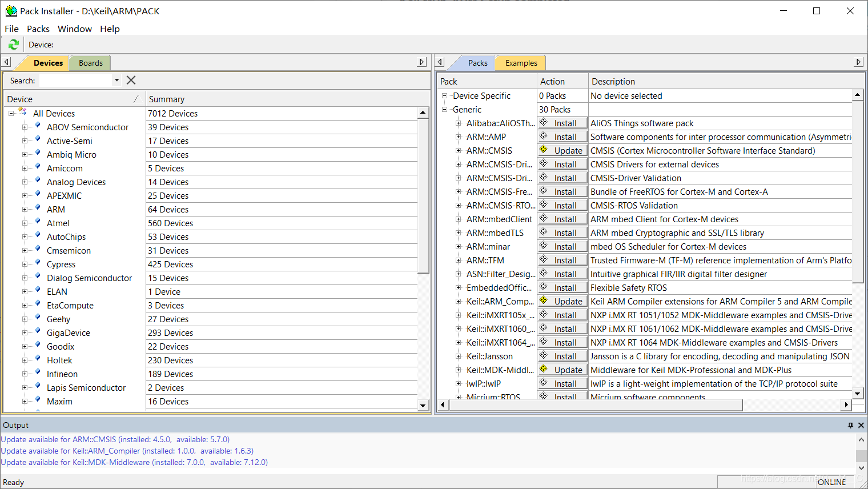
Task: Sort by the Device column header
Action: (x=74, y=99)
